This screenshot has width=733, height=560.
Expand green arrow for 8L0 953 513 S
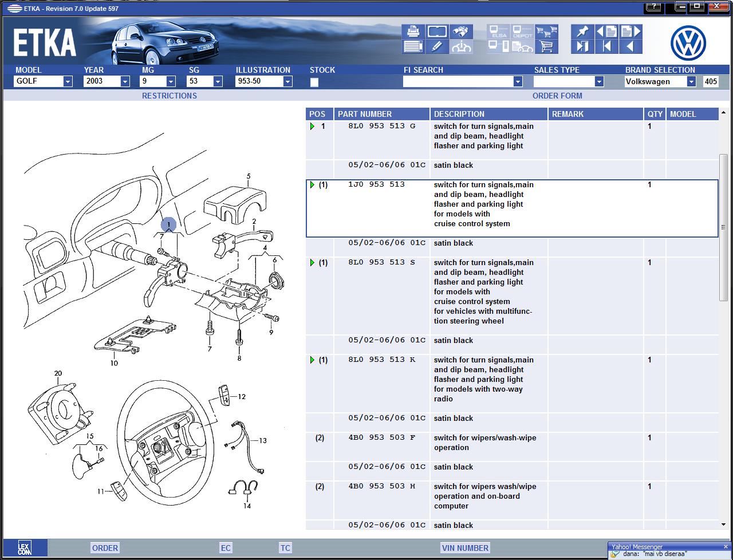312,262
